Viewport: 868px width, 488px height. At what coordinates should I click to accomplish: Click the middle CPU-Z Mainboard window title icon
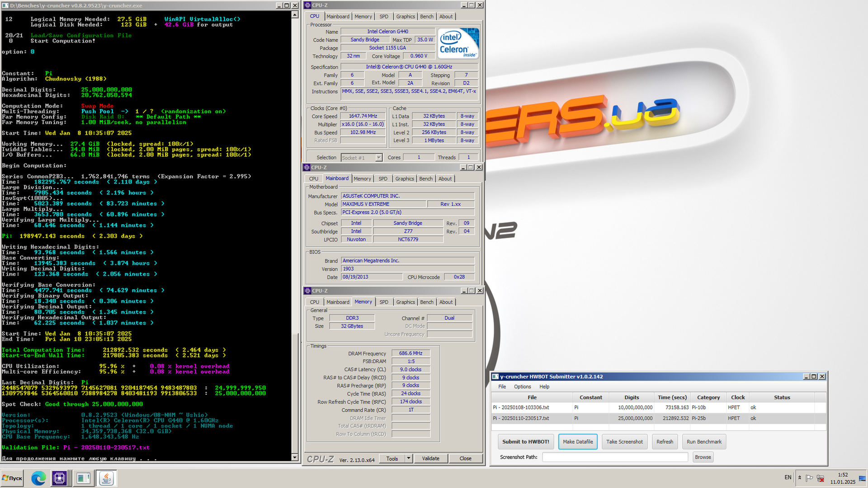point(307,167)
